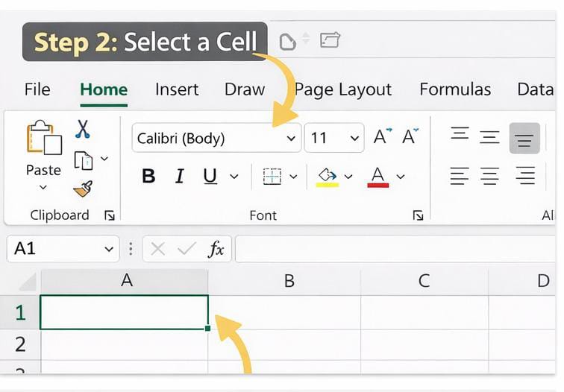Apply the yellow Fill Color bucket
The width and height of the screenshot is (564, 392).
(x=328, y=177)
